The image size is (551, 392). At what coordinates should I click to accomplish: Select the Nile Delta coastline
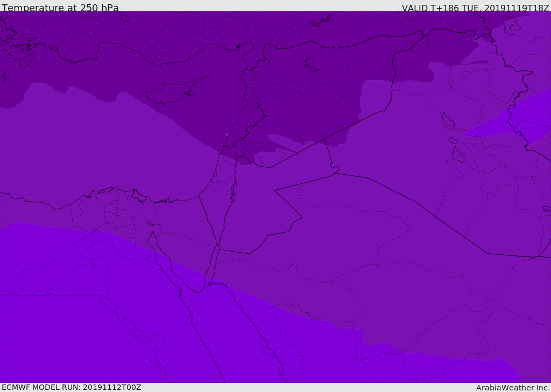click(x=114, y=189)
